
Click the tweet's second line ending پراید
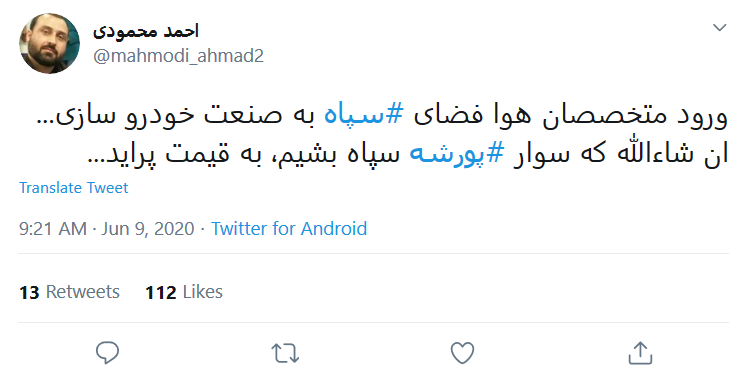tap(408, 155)
